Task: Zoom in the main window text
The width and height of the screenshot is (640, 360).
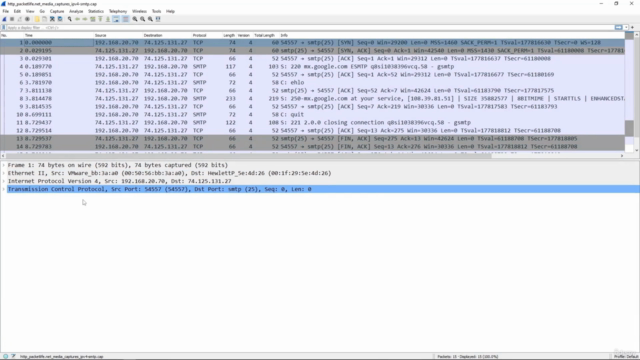Action: click(x=135, y=19)
